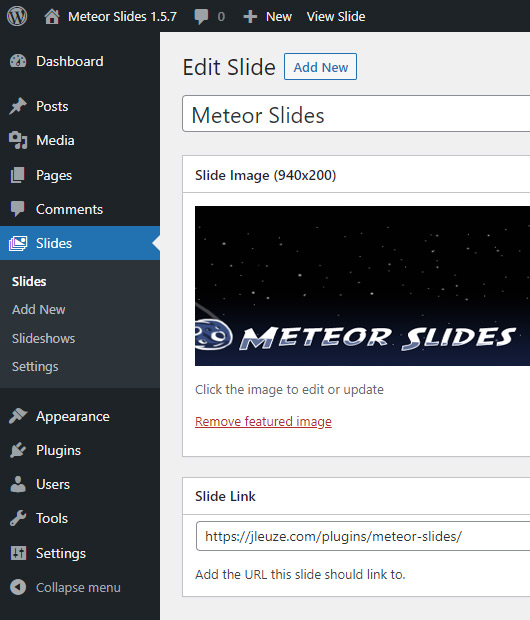This screenshot has width=530, height=620.
Task: Focus the slide title field
Action: click(x=356, y=114)
